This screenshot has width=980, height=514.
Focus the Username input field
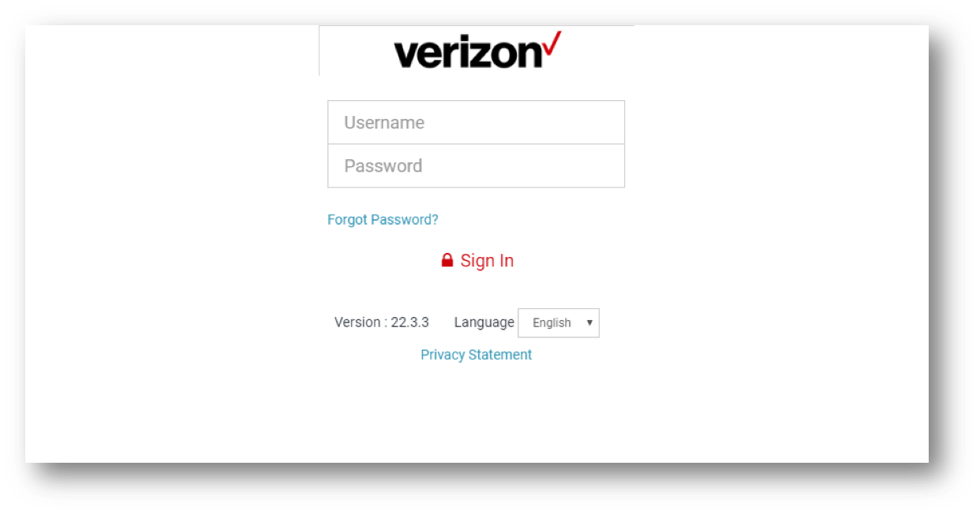coord(476,122)
